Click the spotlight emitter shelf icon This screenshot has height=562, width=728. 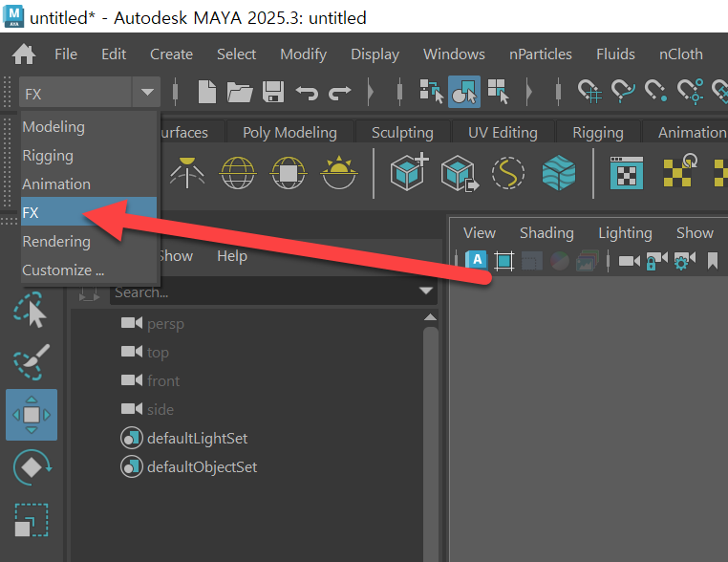click(187, 173)
